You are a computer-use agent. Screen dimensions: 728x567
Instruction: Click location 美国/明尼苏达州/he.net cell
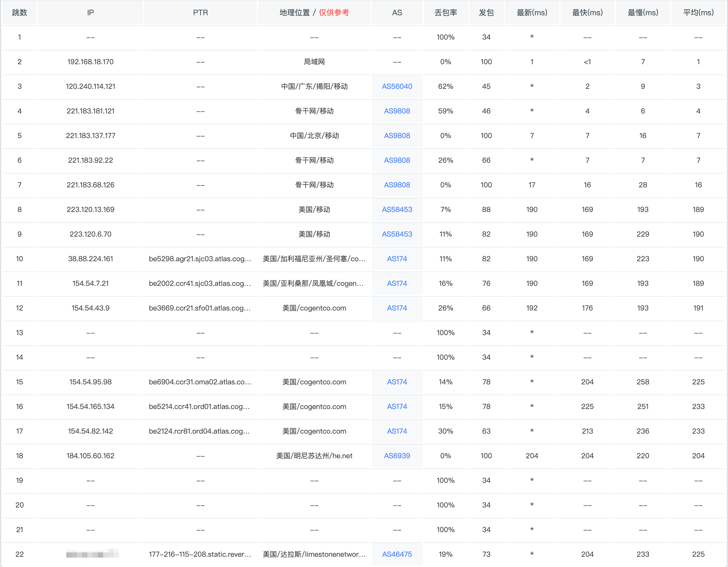coord(314,456)
